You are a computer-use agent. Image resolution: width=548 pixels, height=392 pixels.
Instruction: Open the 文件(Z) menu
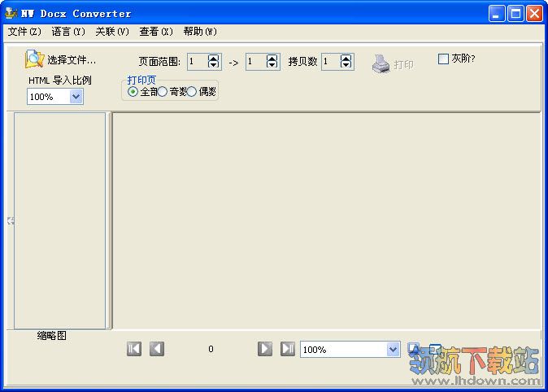coord(24,32)
